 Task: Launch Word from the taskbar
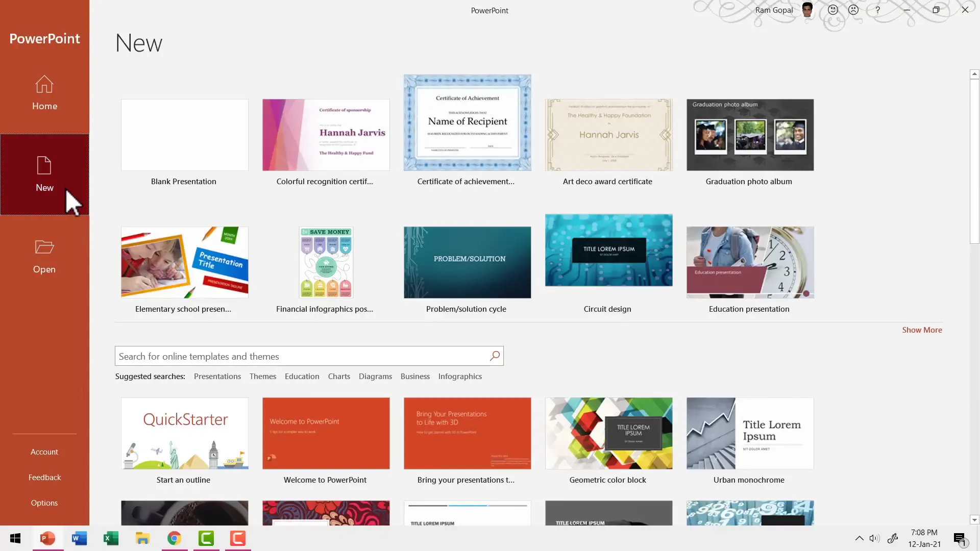[x=79, y=538]
